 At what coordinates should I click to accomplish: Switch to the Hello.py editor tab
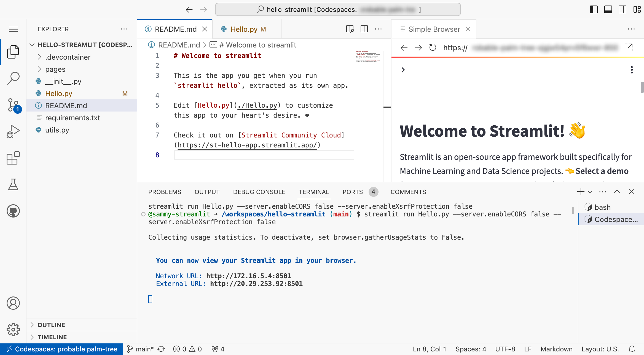point(244,29)
